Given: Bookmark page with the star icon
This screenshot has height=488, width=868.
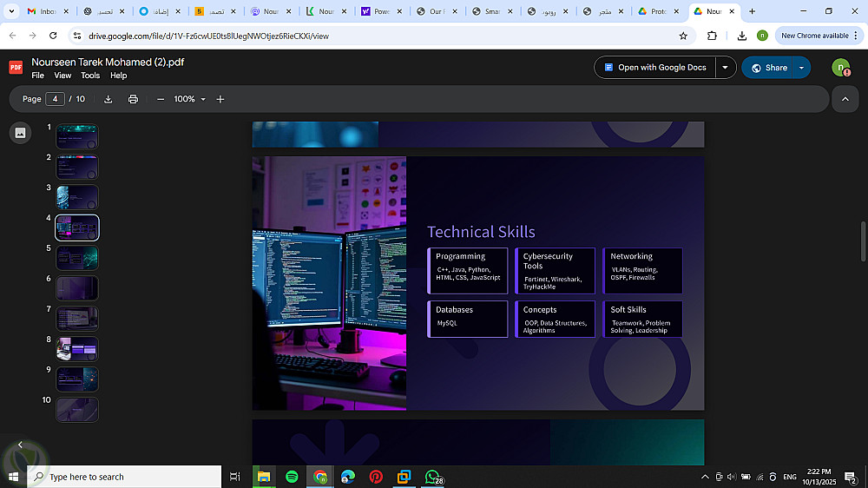Looking at the screenshot, I should 683,36.
